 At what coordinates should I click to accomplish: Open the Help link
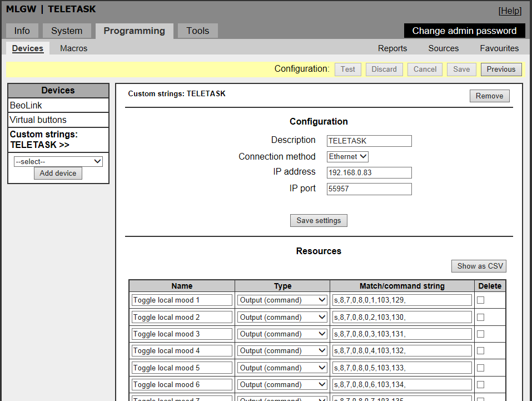pos(510,11)
